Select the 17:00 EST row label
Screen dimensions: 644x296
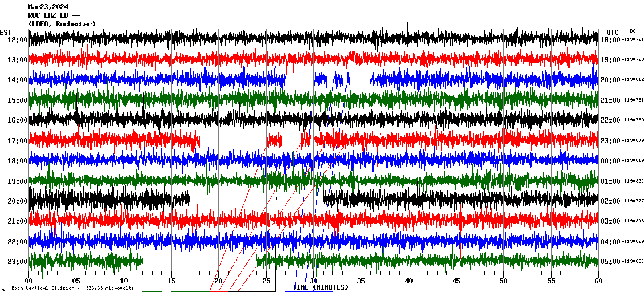click(17, 141)
